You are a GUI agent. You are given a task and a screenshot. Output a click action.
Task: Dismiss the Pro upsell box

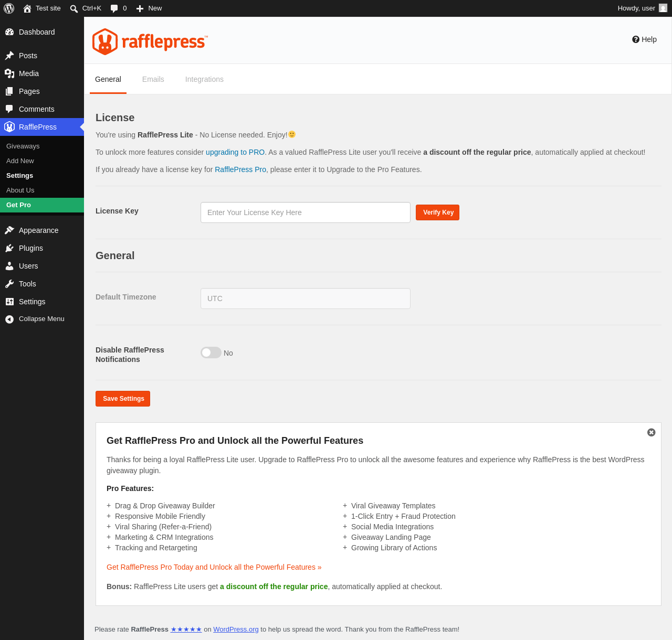[652, 432]
